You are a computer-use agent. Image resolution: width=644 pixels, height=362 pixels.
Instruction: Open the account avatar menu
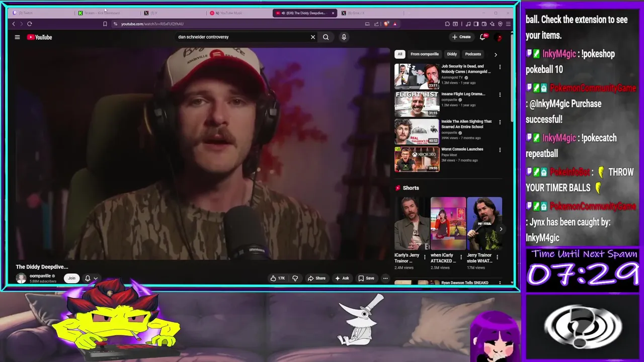tap(499, 37)
